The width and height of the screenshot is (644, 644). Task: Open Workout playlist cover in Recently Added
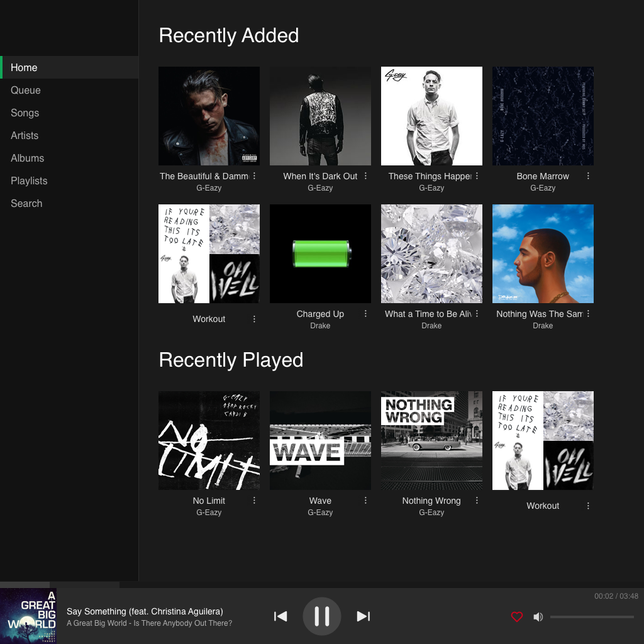[209, 254]
